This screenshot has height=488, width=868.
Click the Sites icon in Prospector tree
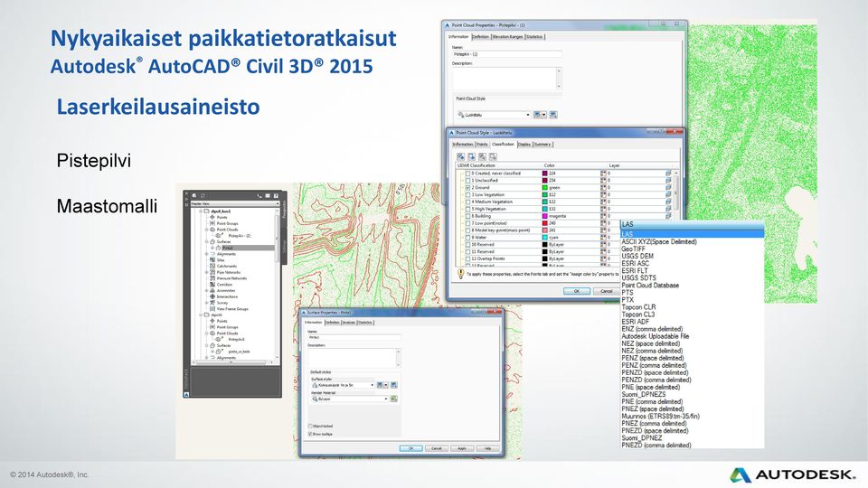click(x=212, y=259)
